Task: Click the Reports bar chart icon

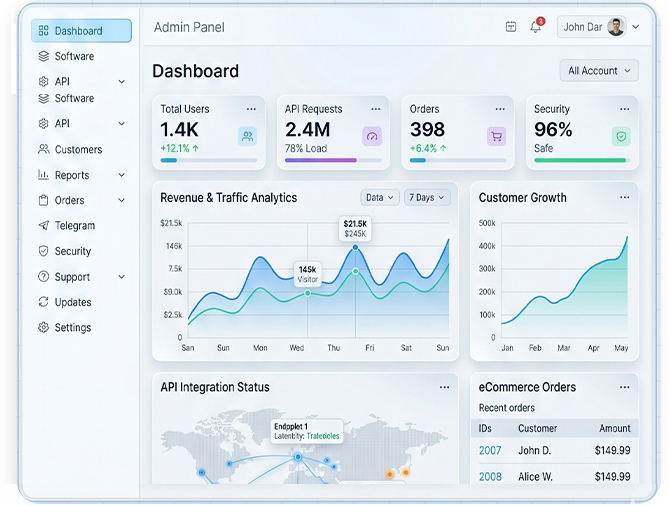Action: [x=44, y=174]
